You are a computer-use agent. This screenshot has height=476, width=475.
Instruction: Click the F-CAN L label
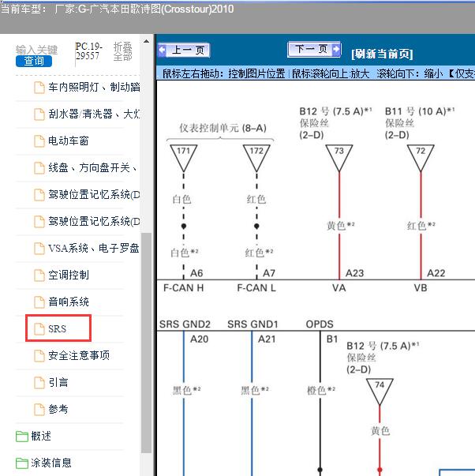coord(256,288)
